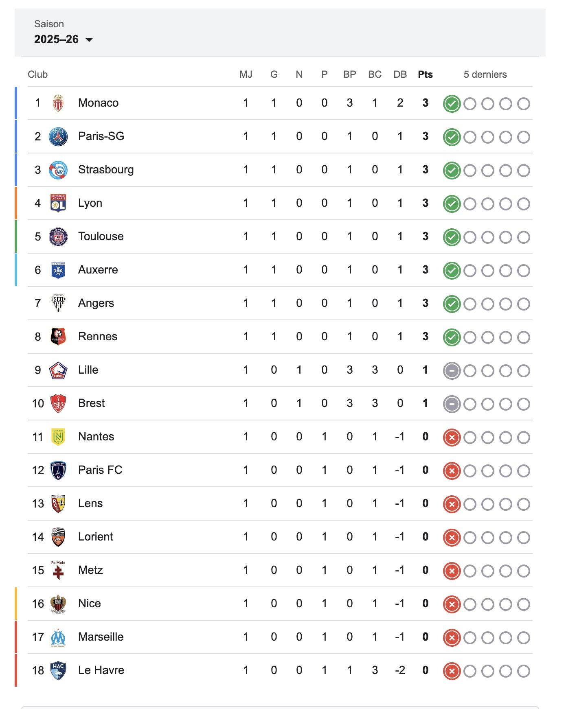Open the Toulouse team link
The height and width of the screenshot is (709, 588).
(101, 236)
